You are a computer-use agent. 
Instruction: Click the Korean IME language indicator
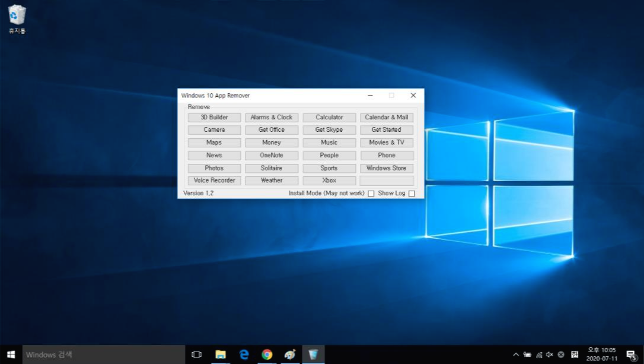pyautogui.click(x=575, y=354)
